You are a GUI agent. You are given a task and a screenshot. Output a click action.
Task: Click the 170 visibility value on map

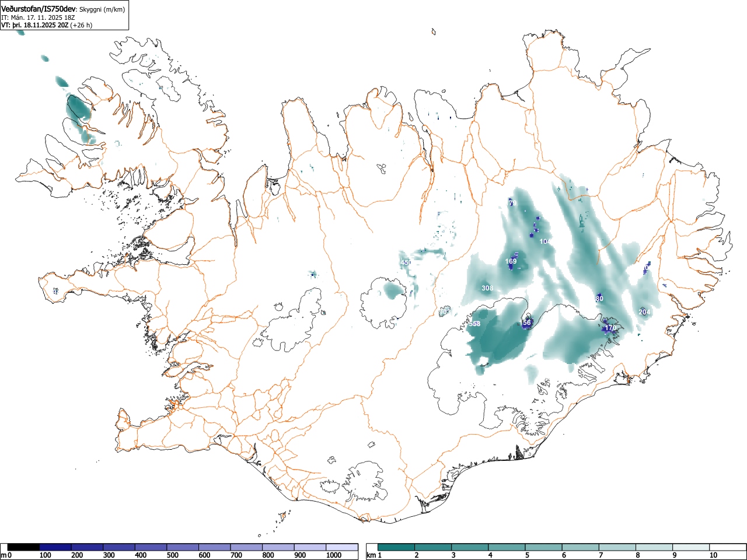click(610, 328)
